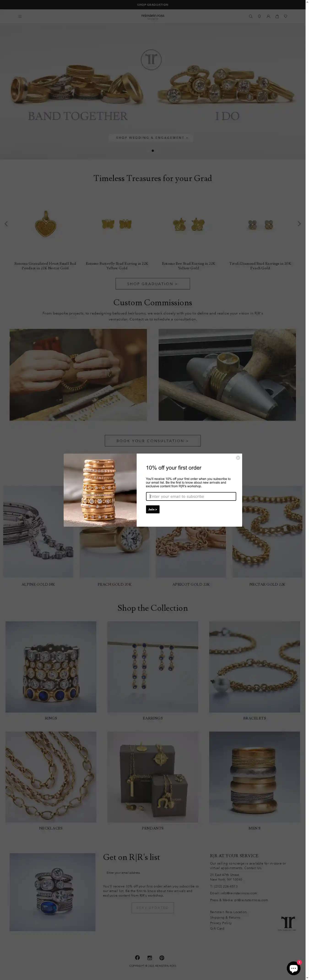Visit the Facebook page icon
The width and height of the screenshot is (309, 980).
coord(138,958)
